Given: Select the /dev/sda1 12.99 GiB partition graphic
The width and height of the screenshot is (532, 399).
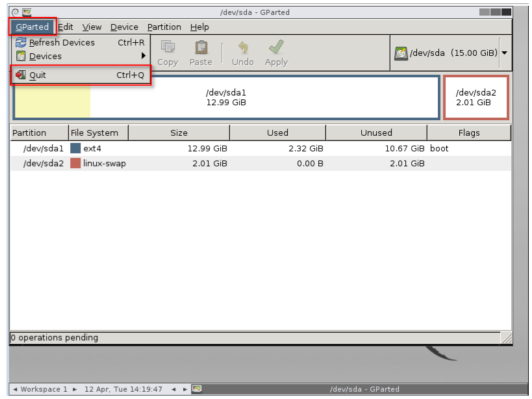Looking at the screenshot, I should [226, 97].
